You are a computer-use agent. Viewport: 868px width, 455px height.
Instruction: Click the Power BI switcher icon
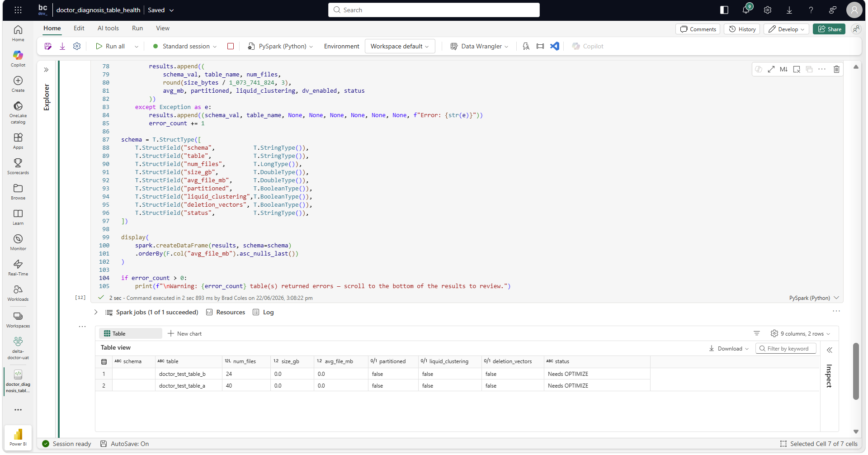pyautogui.click(x=18, y=437)
